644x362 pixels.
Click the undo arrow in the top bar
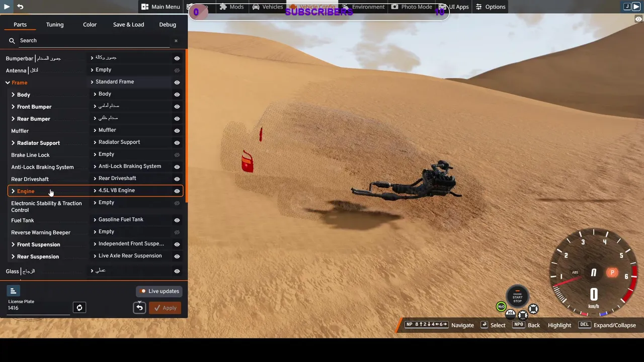coord(20,7)
